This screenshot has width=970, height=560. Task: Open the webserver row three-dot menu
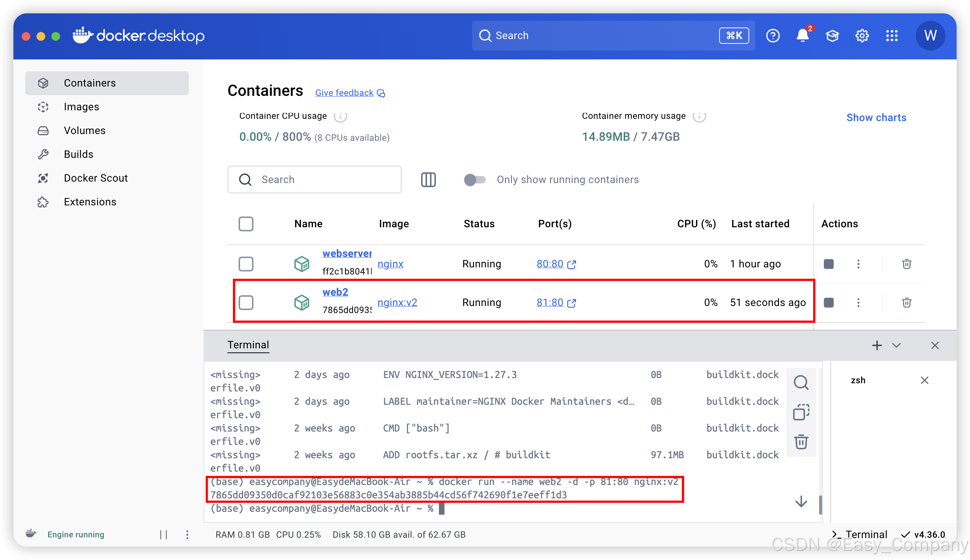coord(859,264)
